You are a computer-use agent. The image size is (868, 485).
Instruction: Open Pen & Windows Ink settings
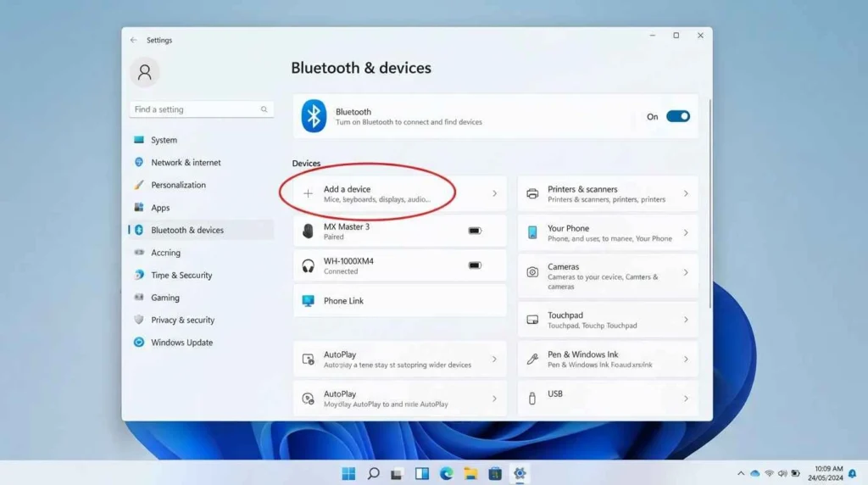pos(608,360)
